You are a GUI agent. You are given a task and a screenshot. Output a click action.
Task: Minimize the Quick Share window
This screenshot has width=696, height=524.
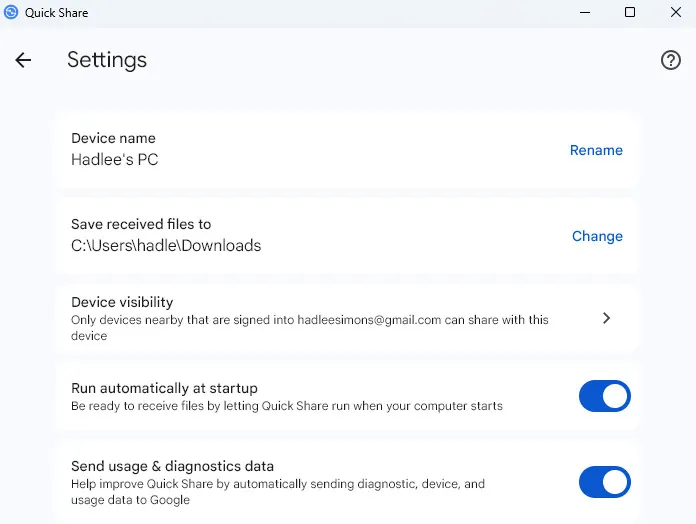[x=583, y=12]
